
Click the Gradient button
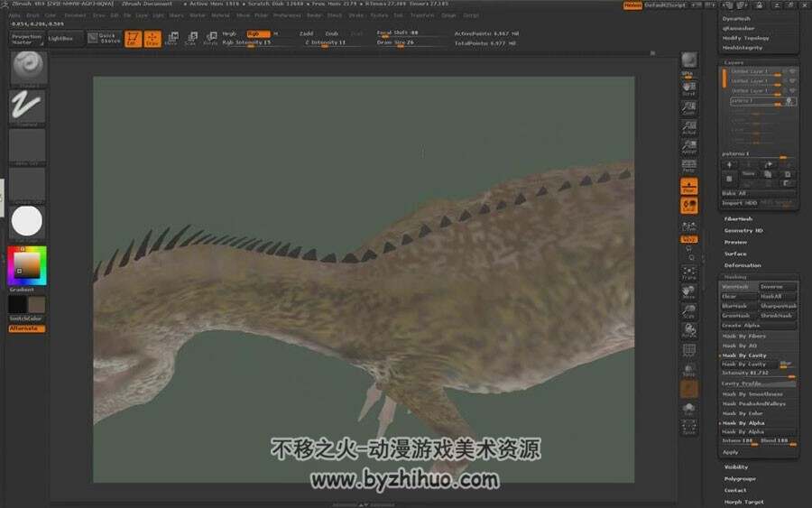[x=22, y=290]
